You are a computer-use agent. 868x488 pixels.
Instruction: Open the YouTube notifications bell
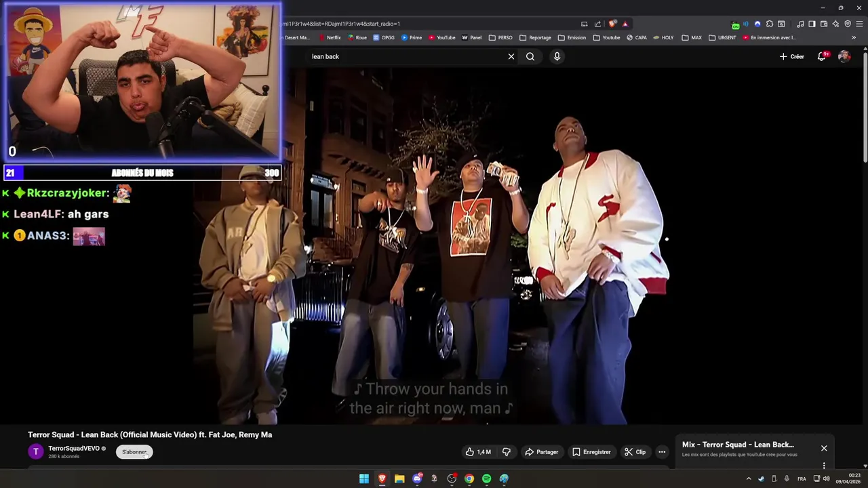[x=822, y=56]
